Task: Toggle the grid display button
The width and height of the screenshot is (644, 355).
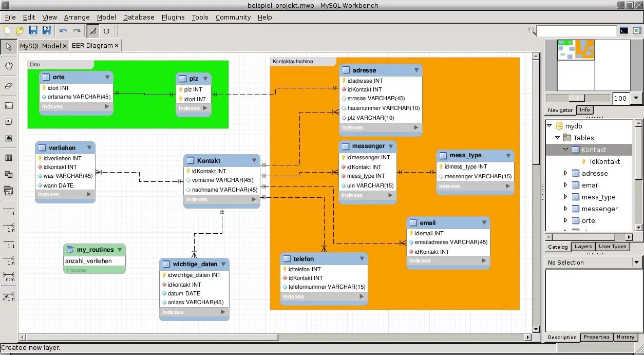Action: coord(106,31)
